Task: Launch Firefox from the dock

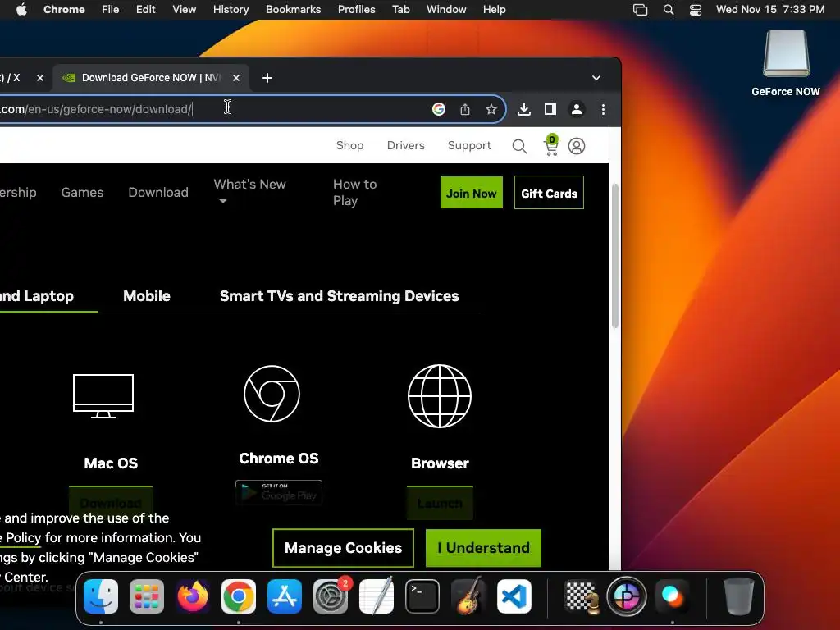Action: click(x=193, y=596)
